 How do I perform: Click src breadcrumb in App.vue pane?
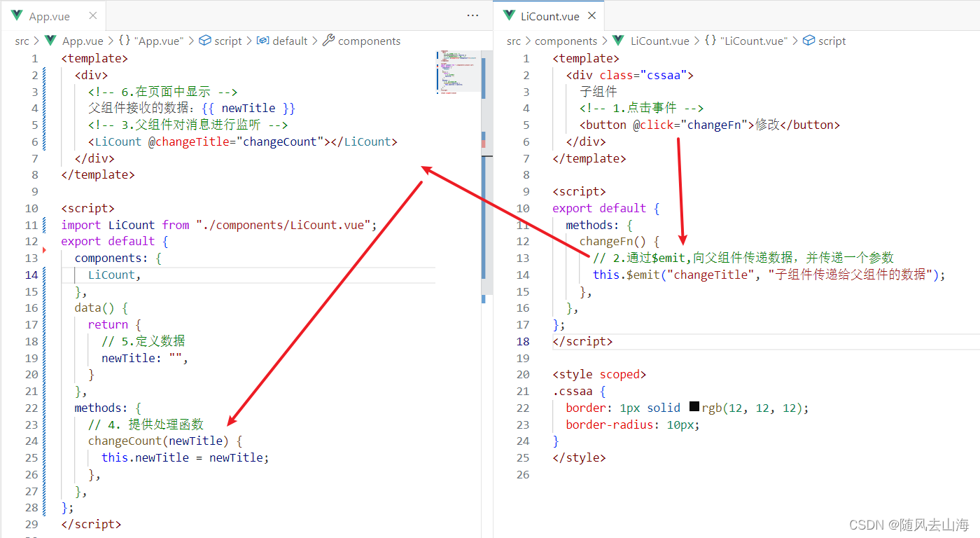(x=22, y=41)
